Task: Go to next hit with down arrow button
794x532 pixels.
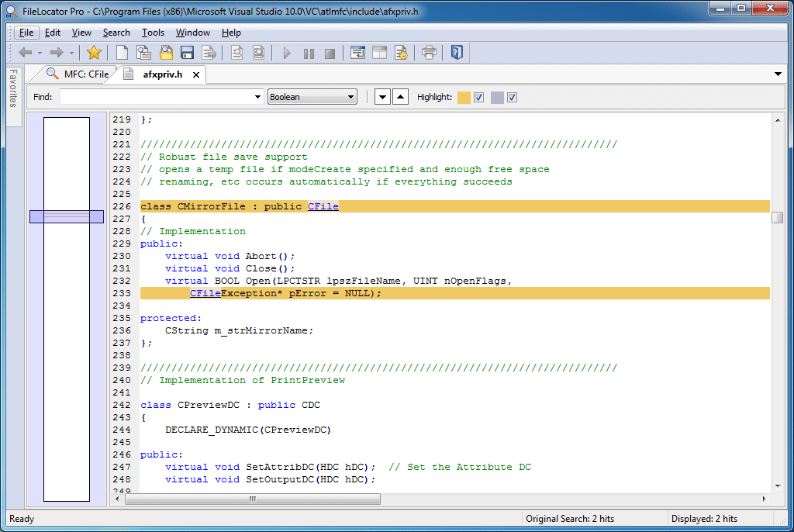Action: click(382, 97)
